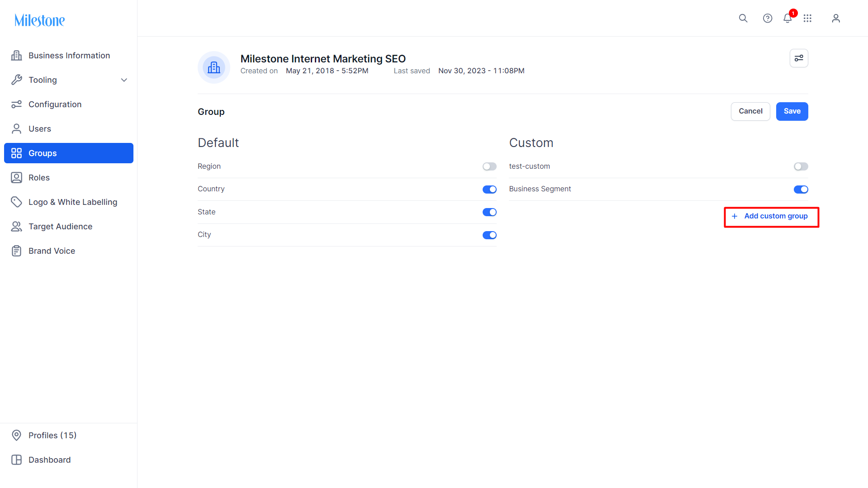This screenshot has height=488, width=868.
Task: Click the Milestone Internet Marketing SEO title
Action: coord(323,59)
